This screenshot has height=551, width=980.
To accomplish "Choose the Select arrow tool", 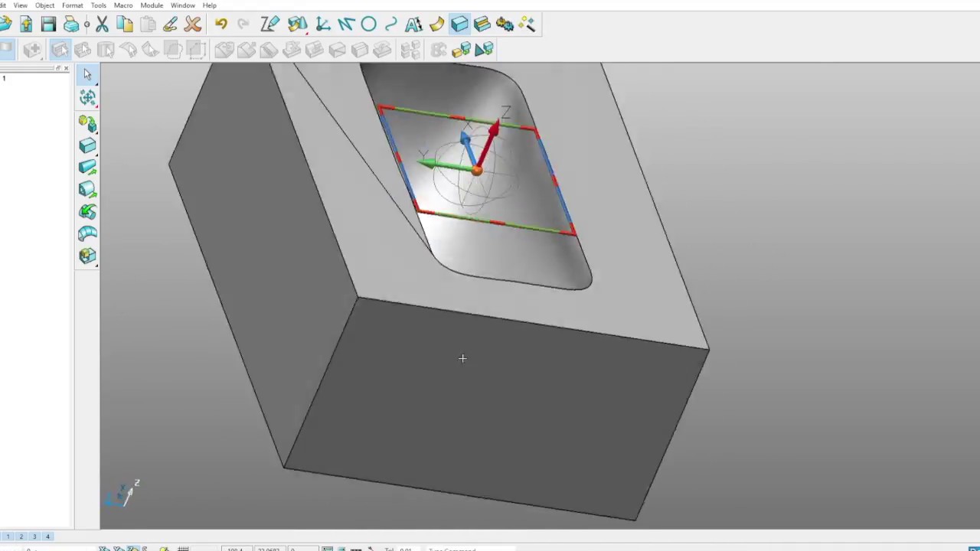I will 87,74.
